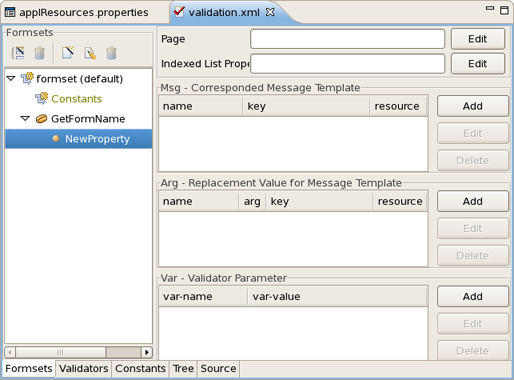Click Add in the Msg section
The height and width of the screenshot is (380, 514).
[473, 106]
